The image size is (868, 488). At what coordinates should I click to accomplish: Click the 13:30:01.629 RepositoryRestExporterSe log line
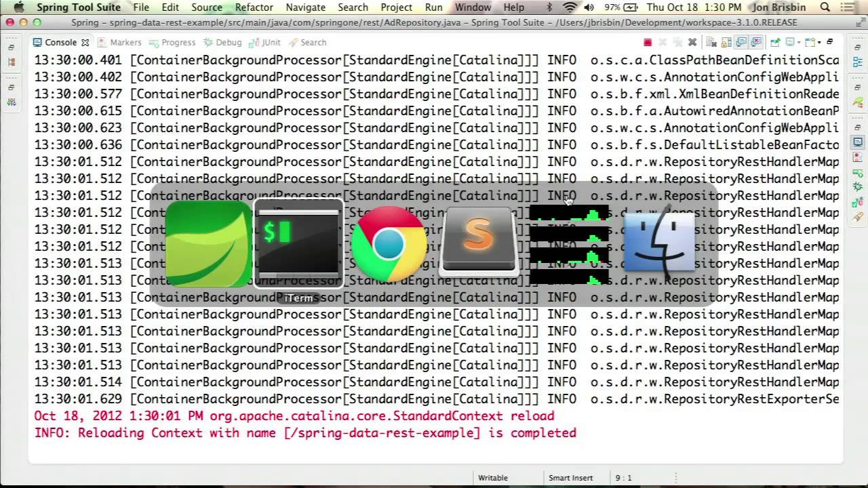click(437, 399)
